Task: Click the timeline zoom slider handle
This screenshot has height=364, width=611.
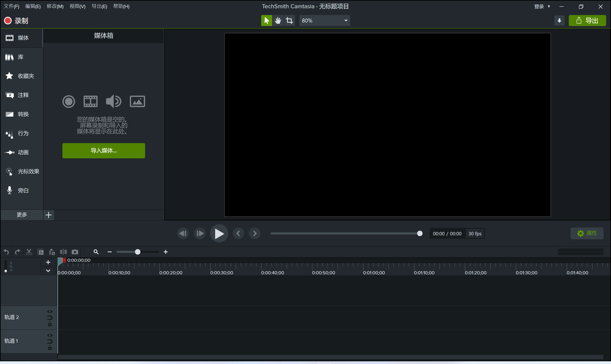Action: coord(138,252)
